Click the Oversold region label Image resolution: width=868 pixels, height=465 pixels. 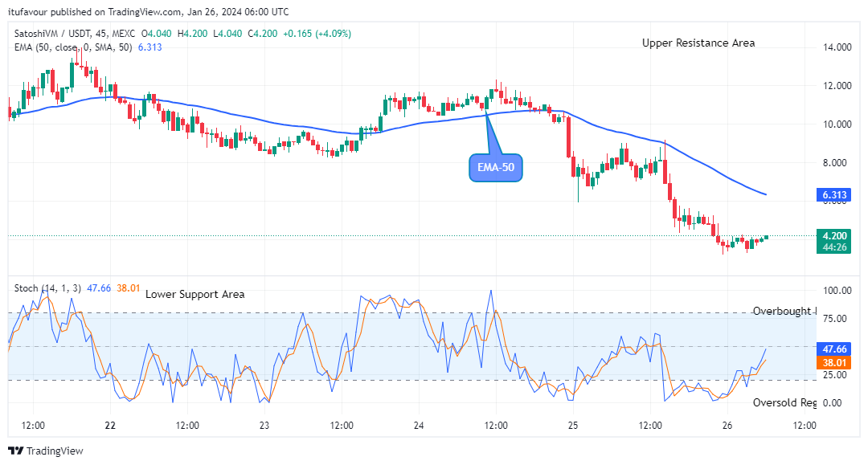[x=784, y=402]
